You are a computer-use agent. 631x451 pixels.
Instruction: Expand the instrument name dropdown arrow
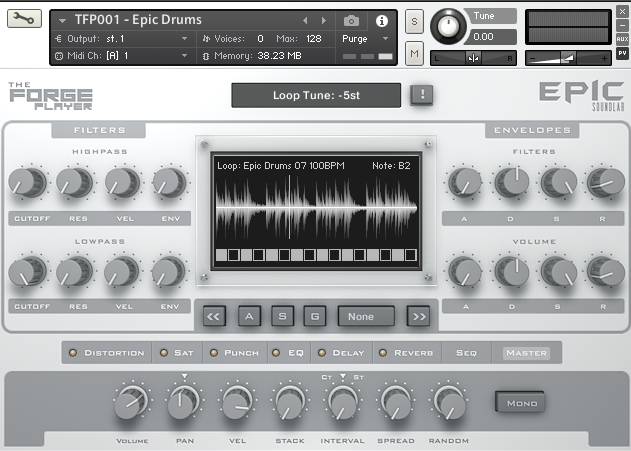coord(62,21)
